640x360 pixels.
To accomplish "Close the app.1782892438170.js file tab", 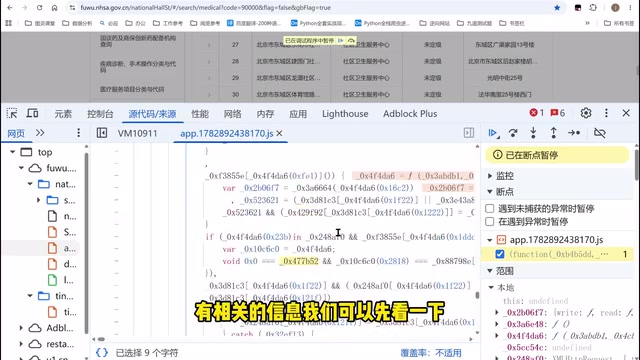I will (x=280, y=133).
